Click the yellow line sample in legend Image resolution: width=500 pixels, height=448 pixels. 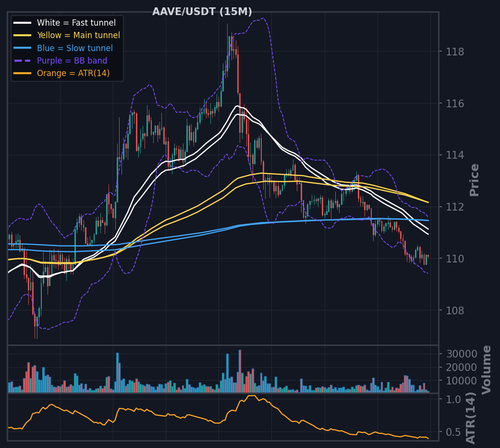pyautogui.click(x=22, y=35)
